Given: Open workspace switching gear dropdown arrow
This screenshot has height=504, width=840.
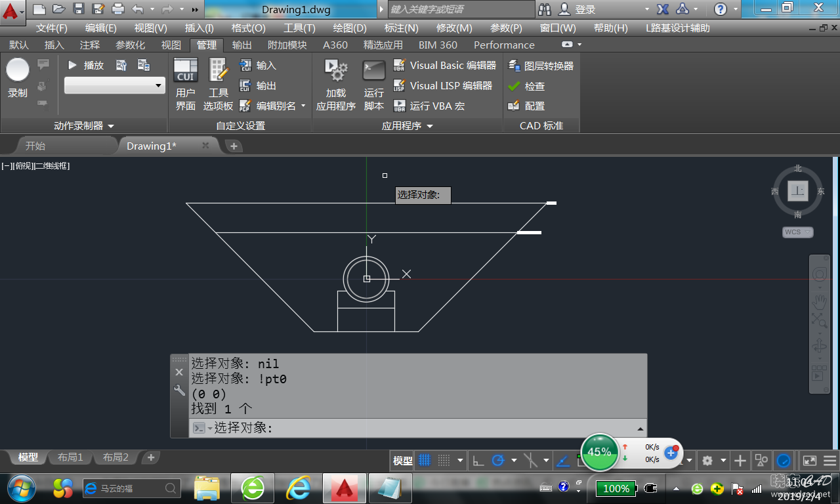Looking at the screenshot, I should pyautogui.click(x=723, y=461).
